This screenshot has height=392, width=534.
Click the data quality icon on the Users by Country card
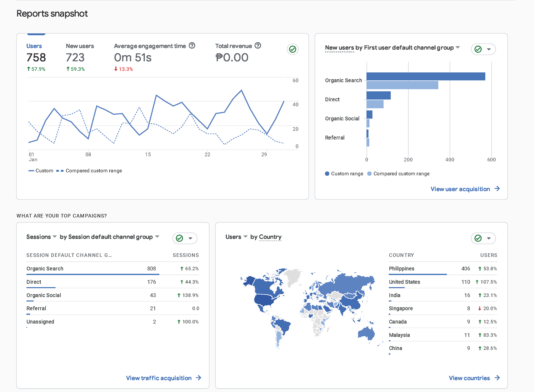coord(478,238)
